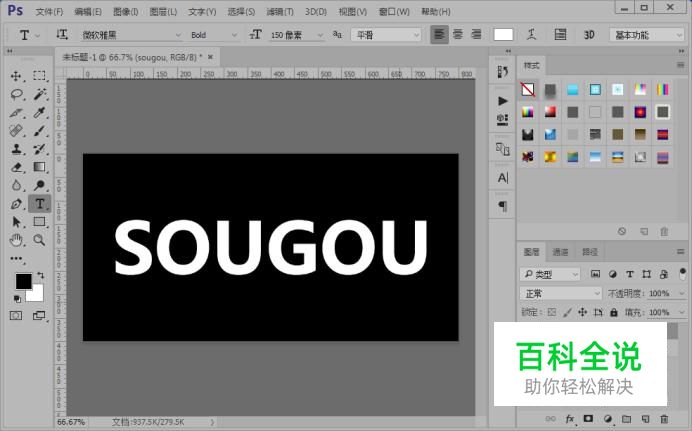The image size is (692, 431).
Task: Select the Crop tool
Action: click(16, 112)
